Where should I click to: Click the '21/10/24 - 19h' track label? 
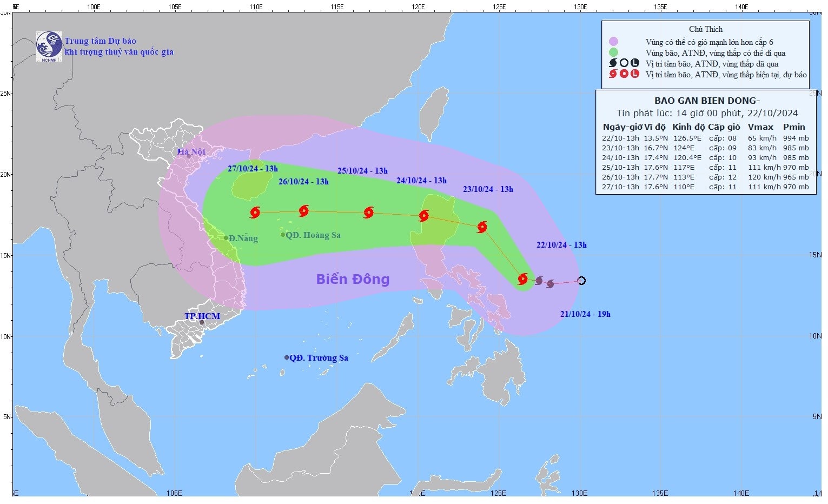click(585, 314)
